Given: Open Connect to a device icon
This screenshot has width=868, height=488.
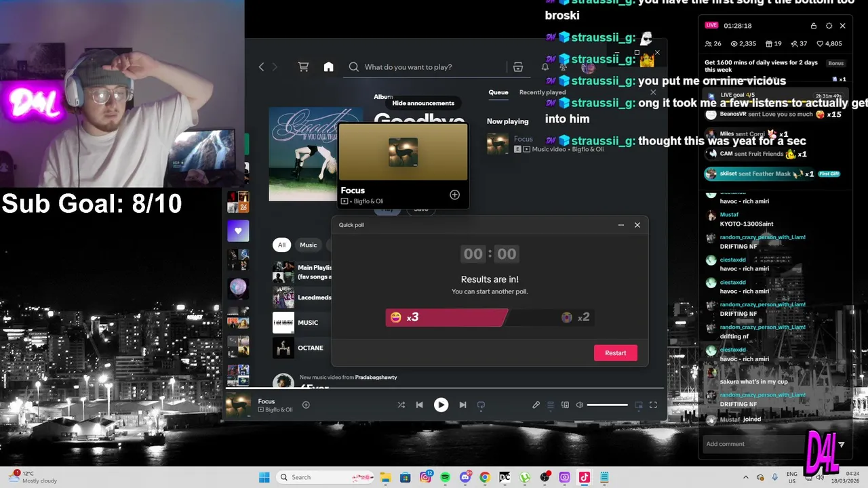Looking at the screenshot, I should click(x=565, y=405).
